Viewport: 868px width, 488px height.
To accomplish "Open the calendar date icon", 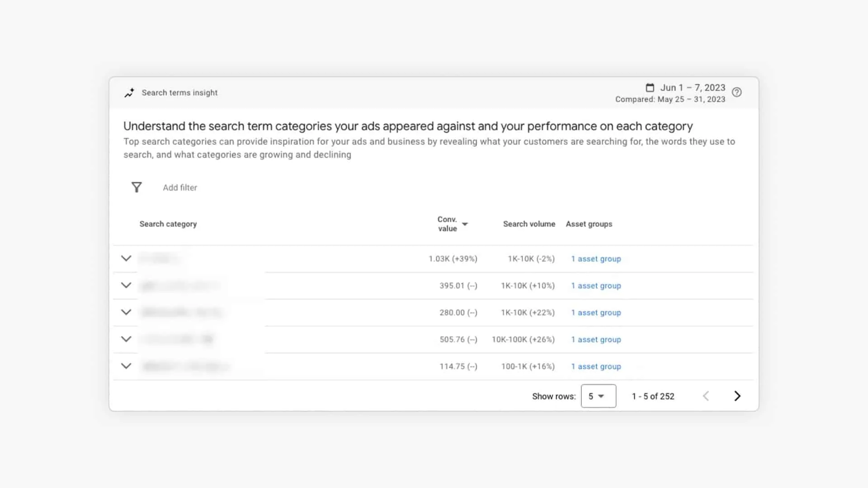I will (650, 88).
